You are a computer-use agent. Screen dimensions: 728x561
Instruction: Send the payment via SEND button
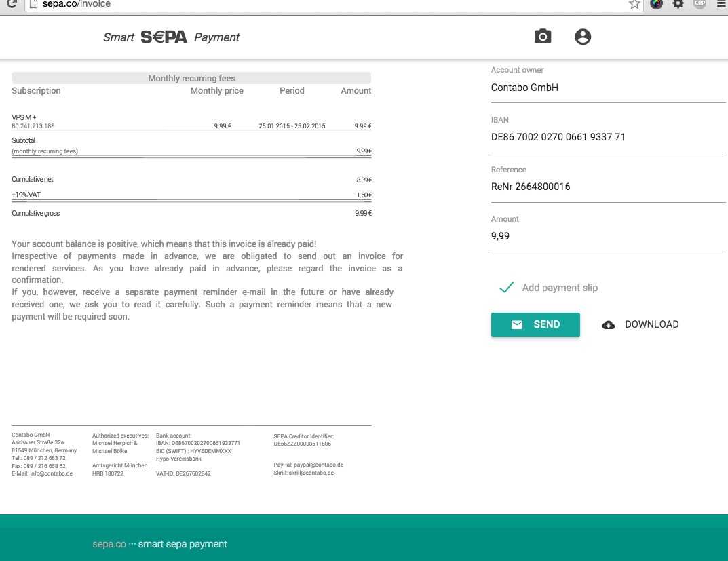pyautogui.click(x=535, y=325)
